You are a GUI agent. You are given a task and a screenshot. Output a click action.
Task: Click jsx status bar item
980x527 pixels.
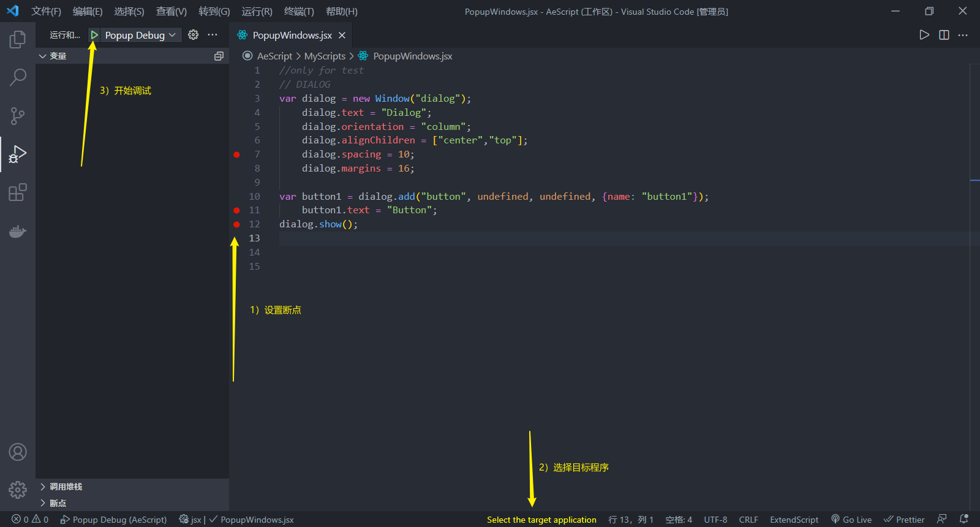[190, 520]
